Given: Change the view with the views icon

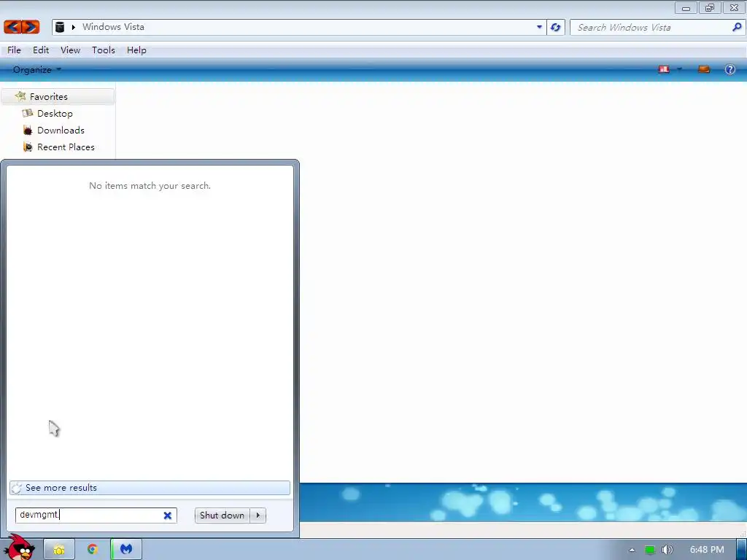Looking at the screenshot, I should point(664,69).
